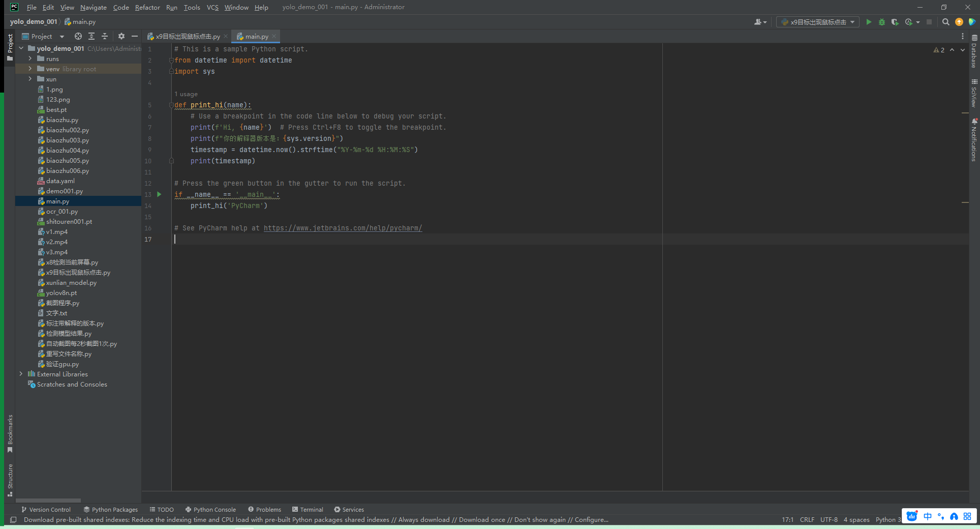Screen dimensions: 980x529
Task: Expand the xun folder
Action: tap(30, 79)
